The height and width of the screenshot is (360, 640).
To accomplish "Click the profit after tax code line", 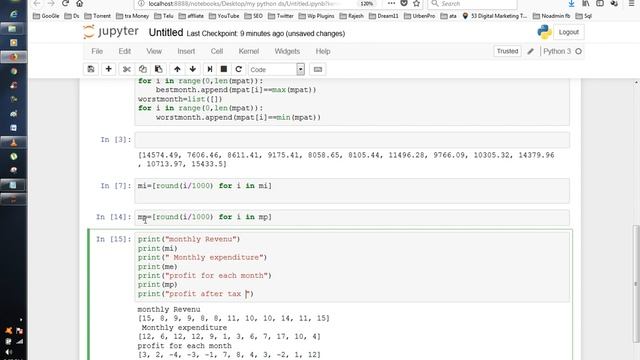I will click(x=196, y=294).
